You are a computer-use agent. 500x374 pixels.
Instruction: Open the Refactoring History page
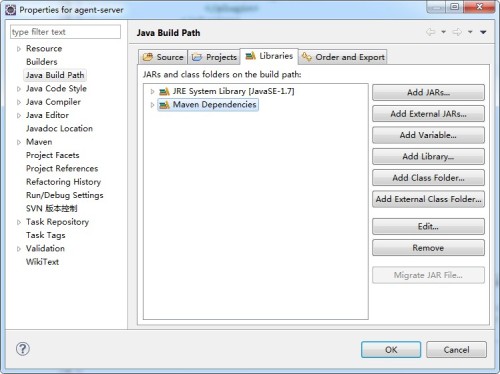tap(63, 182)
